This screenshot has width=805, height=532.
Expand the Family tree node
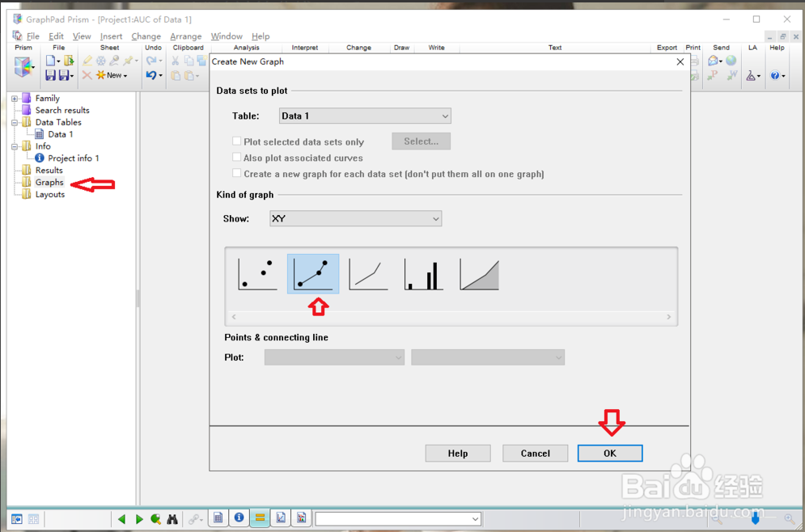(x=15, y=99)
